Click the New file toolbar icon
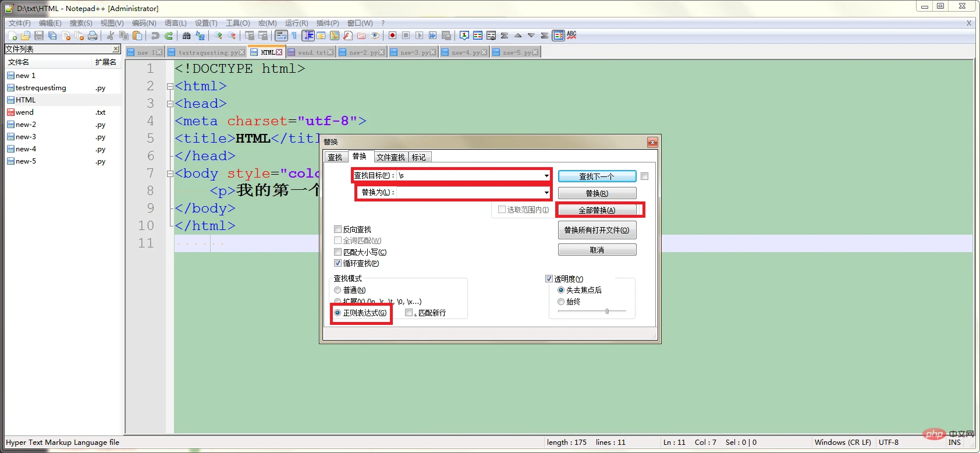The width and height of the screenshot is (980, 453). click(x=12, y=36)
